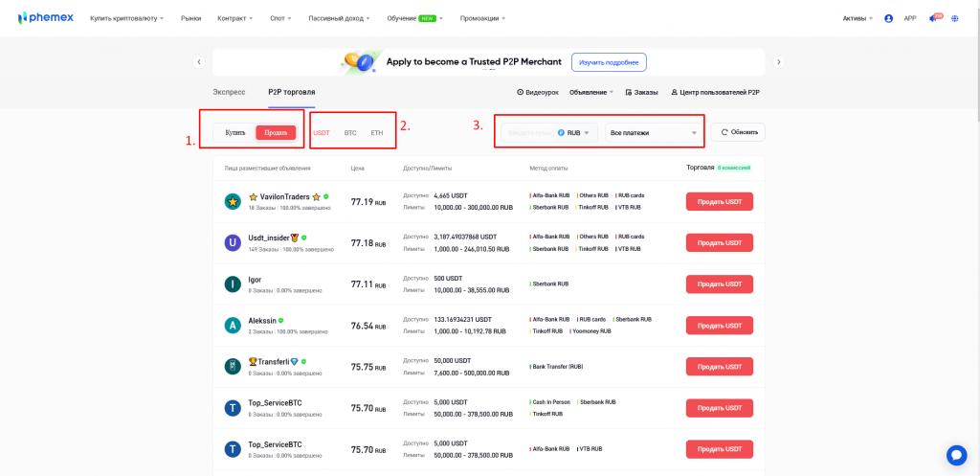Viewport: 980px width, 476px height.
Task: Expand Спот menu
Action: click(280, 19)
